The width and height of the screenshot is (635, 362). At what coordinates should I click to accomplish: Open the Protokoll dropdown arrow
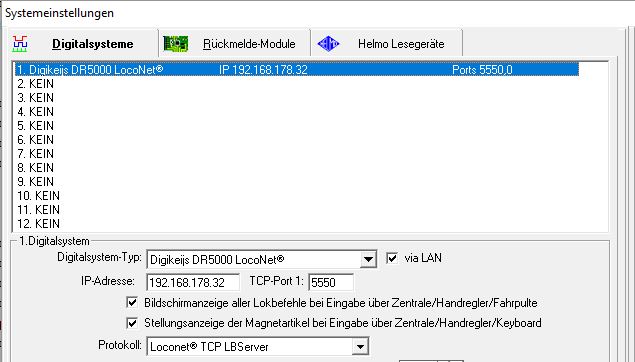(x=360, y=347)
